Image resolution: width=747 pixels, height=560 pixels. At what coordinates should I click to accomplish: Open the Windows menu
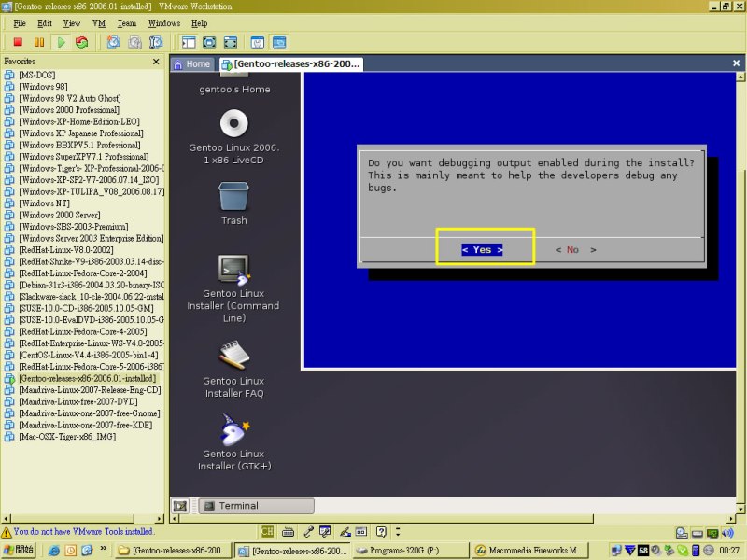164,23
